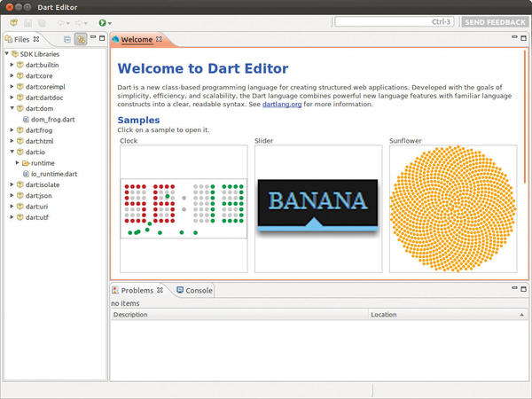Expand the dart:utf library node

[12, 217]
